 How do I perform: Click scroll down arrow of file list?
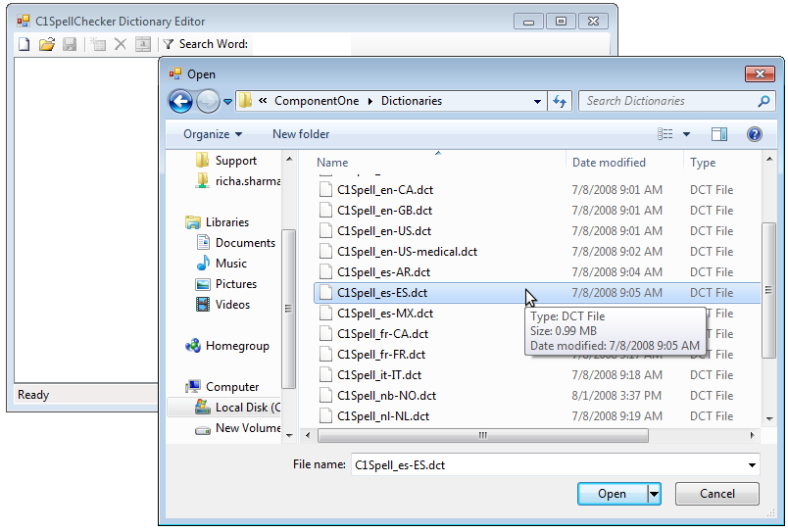click(769, 418)
